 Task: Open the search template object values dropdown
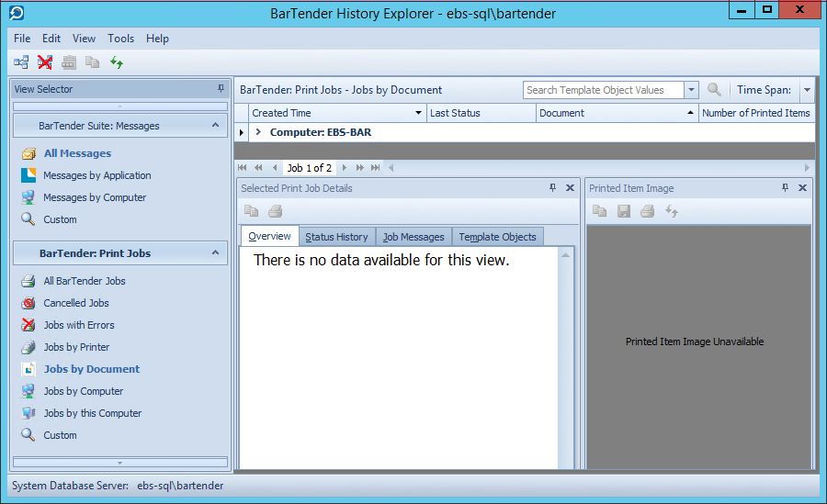coord(691,90)
